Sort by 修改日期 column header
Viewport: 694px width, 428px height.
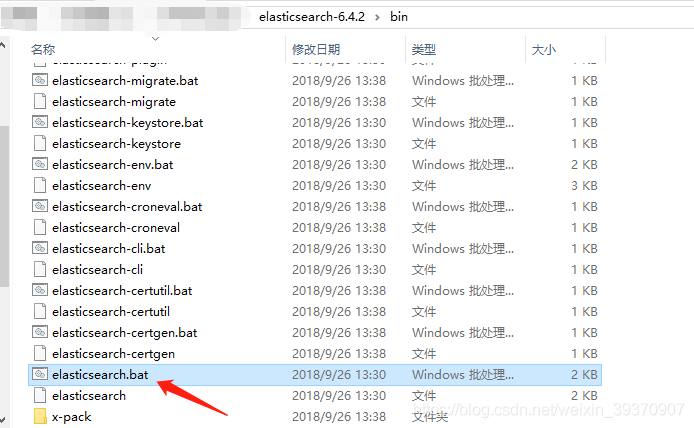(316, 50)
